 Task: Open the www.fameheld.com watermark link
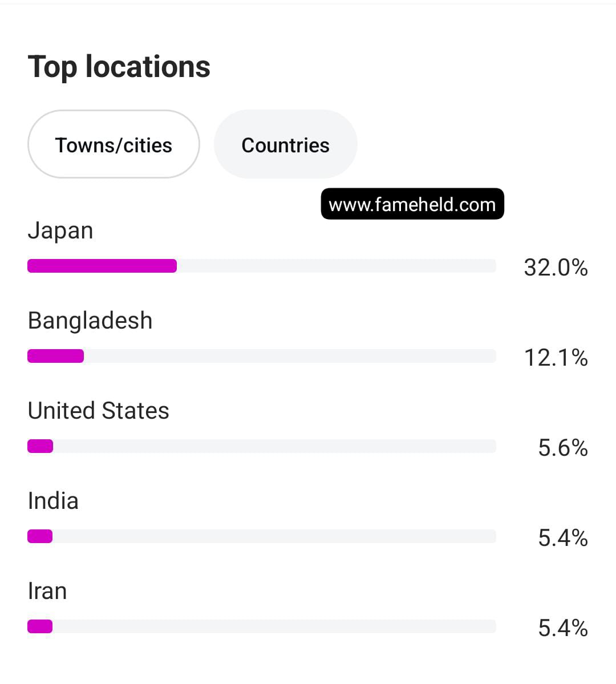[412, 204]
